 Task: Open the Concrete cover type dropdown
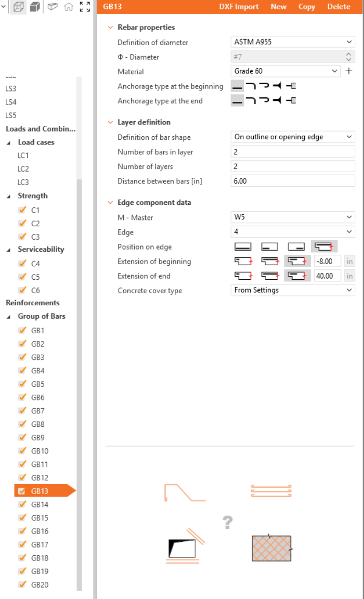[292, 290]
